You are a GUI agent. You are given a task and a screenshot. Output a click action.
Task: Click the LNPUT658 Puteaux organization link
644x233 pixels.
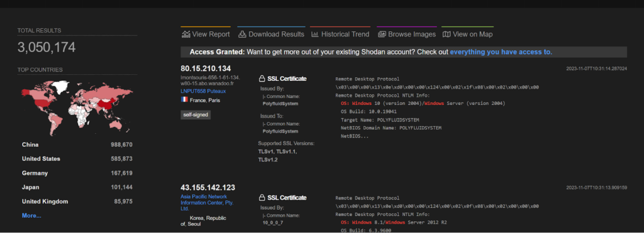(203, 91)
